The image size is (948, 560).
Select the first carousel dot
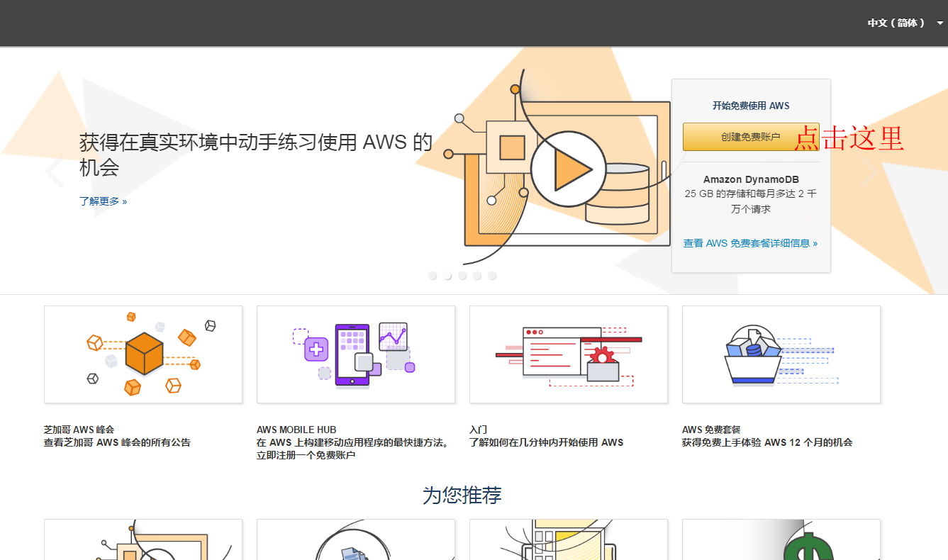tap(433, 276)
